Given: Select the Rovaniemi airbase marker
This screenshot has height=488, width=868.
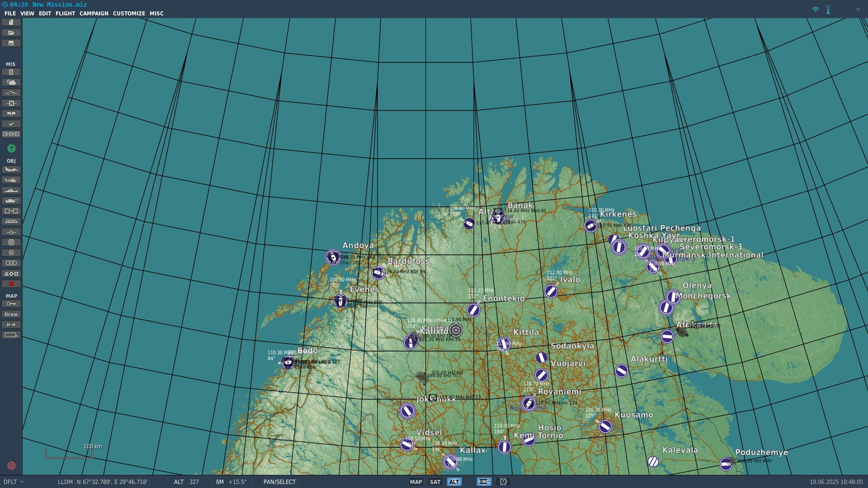Looking at the screenshot, I should coord(528,403).
